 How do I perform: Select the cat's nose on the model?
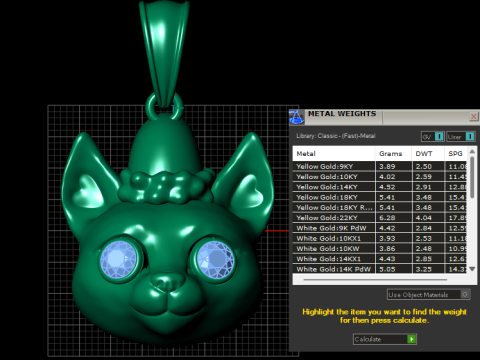click(x=167, y=283)
